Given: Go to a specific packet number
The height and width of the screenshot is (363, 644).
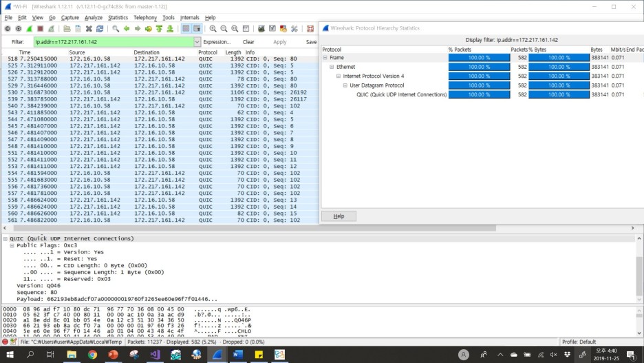Looking at the screenshot, I should tap(148, 28).
